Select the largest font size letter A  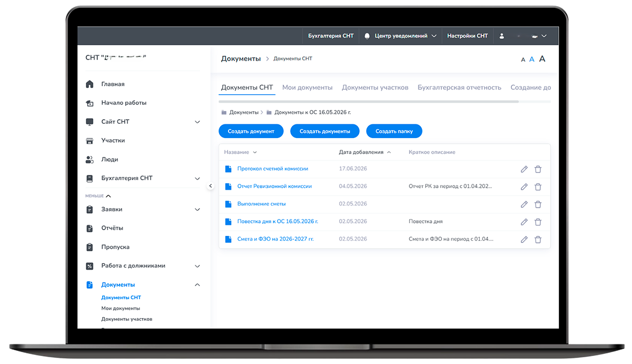point(542,59)
